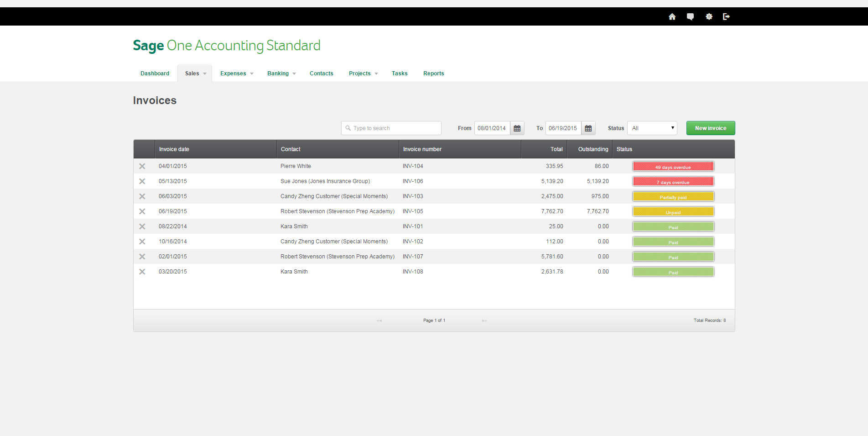The width and height of the screenshot is (868, 436).
Task: Expand the Banking menu dropdown
Action: pyautogui.click(x=281, y=73)
